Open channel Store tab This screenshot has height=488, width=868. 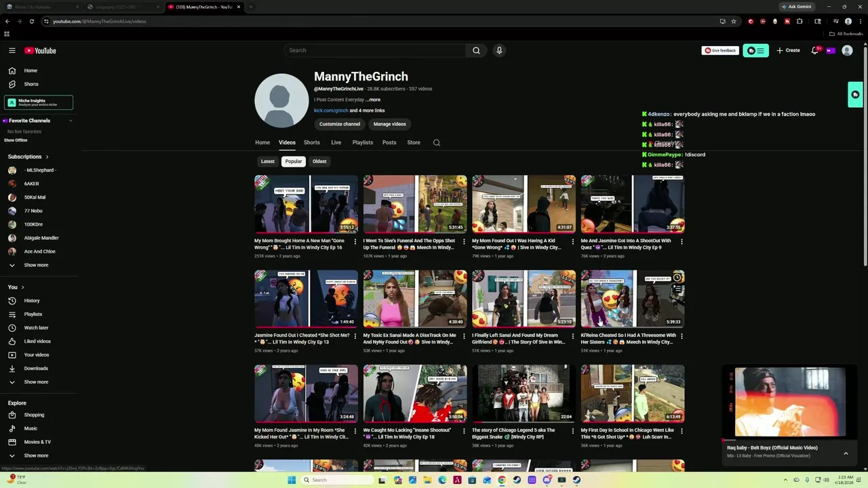click(x=414, y=142)
